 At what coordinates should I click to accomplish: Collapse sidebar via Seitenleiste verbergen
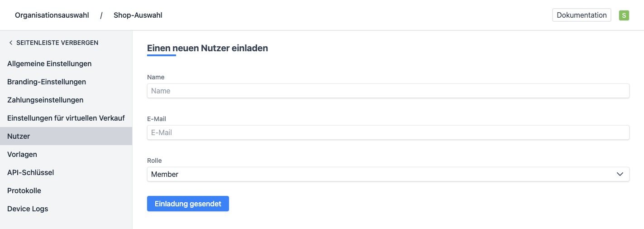57,43
